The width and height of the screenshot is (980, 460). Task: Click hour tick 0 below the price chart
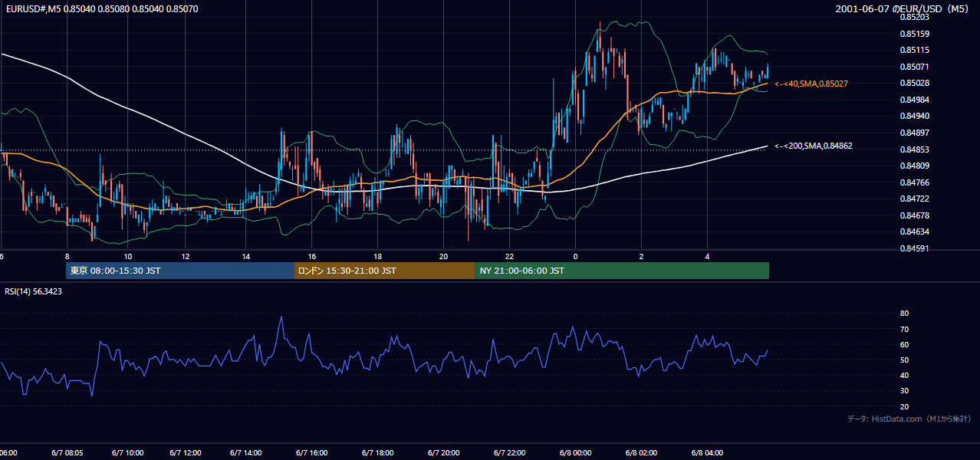tap(575, 257)
